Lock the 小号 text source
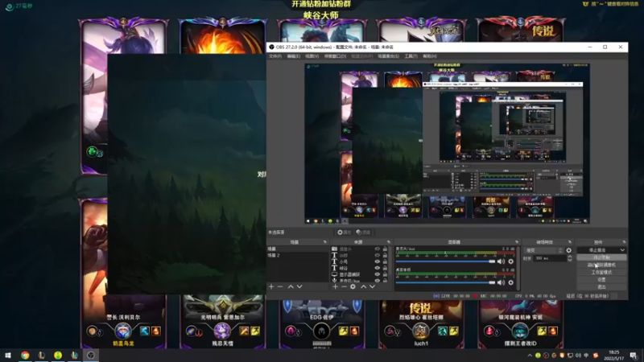 pyautogui.click(x=385, y=261)
